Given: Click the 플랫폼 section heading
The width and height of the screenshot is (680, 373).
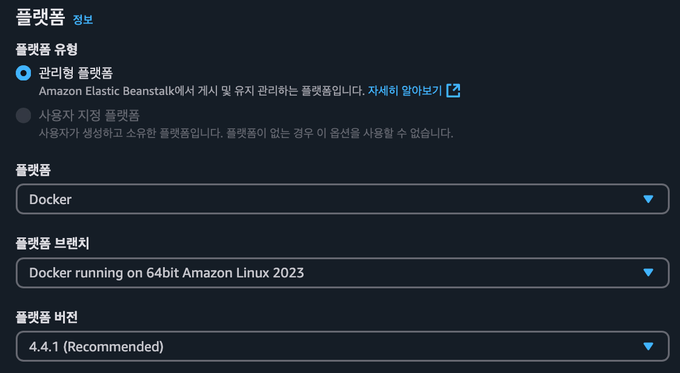Looking at the screenshot, I should [x=40, y=17].
